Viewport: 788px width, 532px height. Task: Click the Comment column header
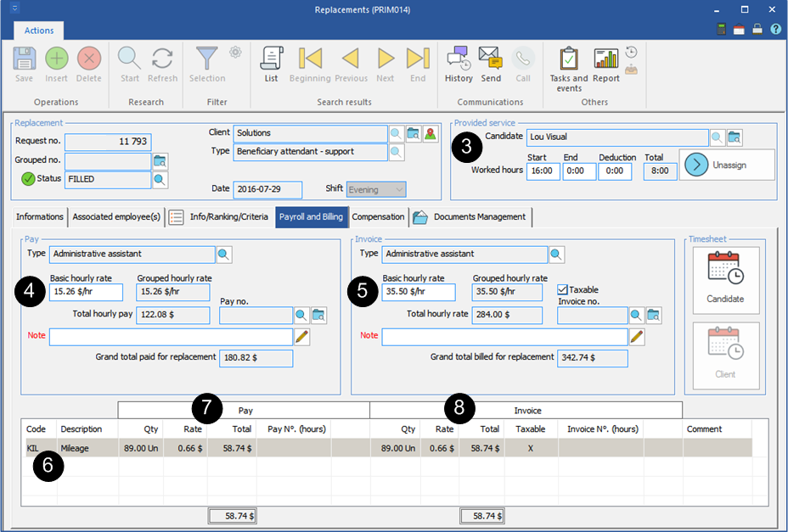tap(704, 429)
